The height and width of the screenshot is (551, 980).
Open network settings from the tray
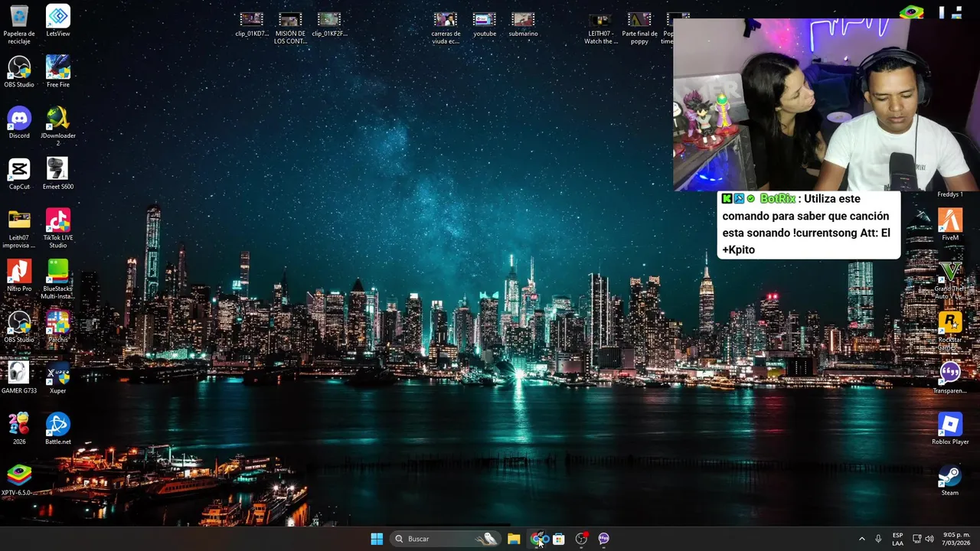pyautogui.click(x=917, y=539)
